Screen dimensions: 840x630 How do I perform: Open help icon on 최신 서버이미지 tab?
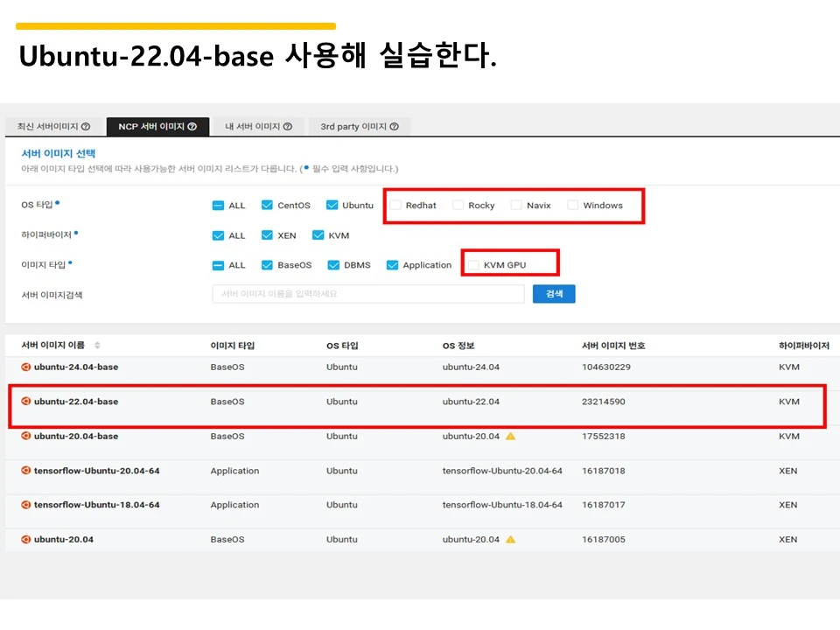tap(85, 126)
